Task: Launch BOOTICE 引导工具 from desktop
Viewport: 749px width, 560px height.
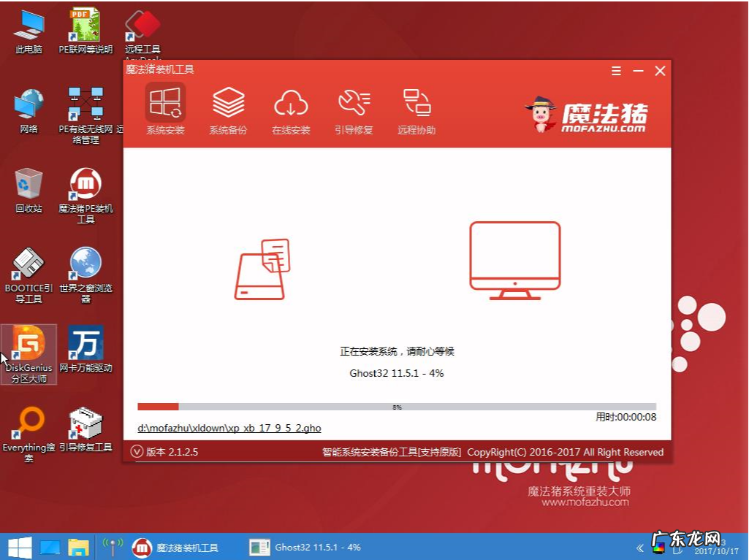Action: tap(28, 269)
